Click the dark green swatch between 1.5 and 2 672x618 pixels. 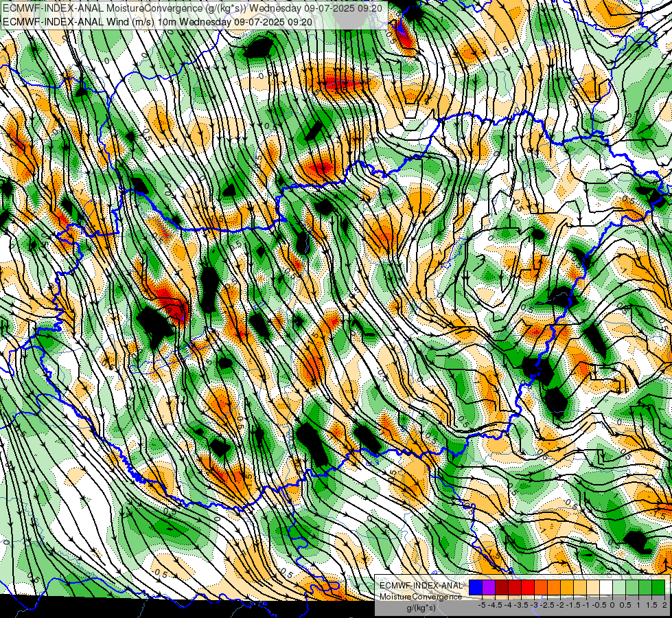[x=658, y=588]
